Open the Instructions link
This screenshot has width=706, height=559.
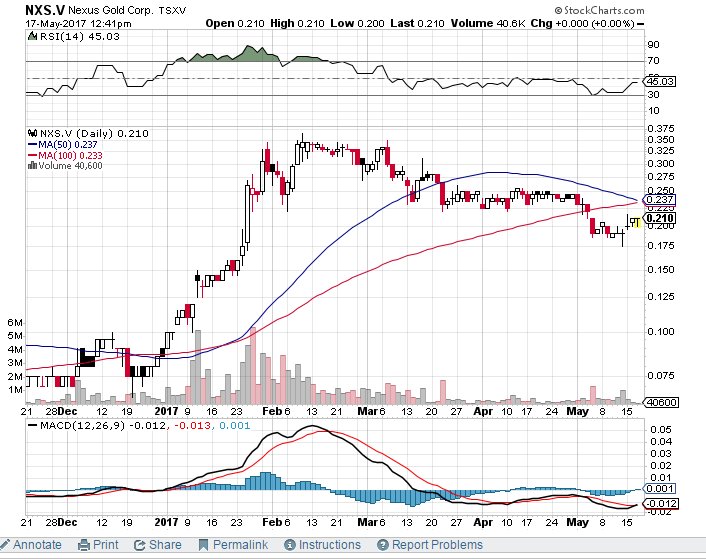(x=330, y=545)
